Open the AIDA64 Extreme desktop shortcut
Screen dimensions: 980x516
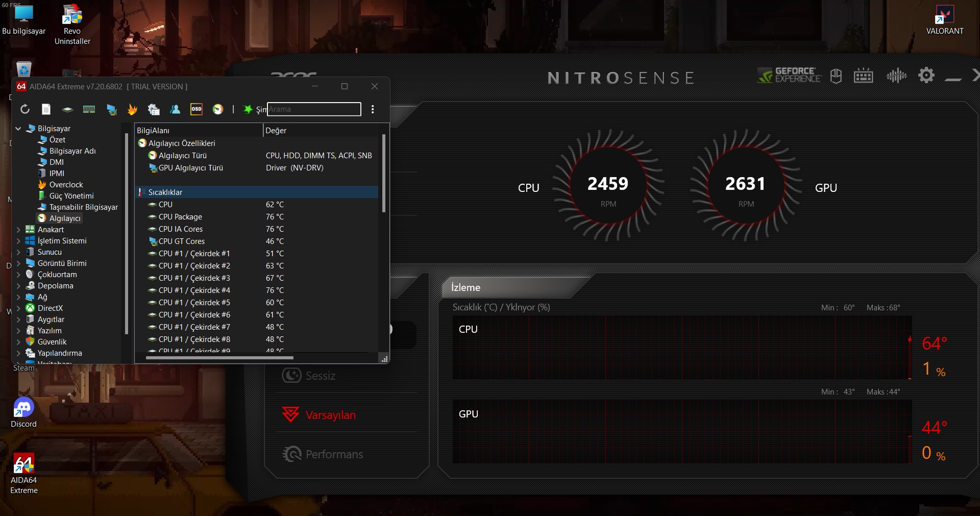(x=24, y=474)
